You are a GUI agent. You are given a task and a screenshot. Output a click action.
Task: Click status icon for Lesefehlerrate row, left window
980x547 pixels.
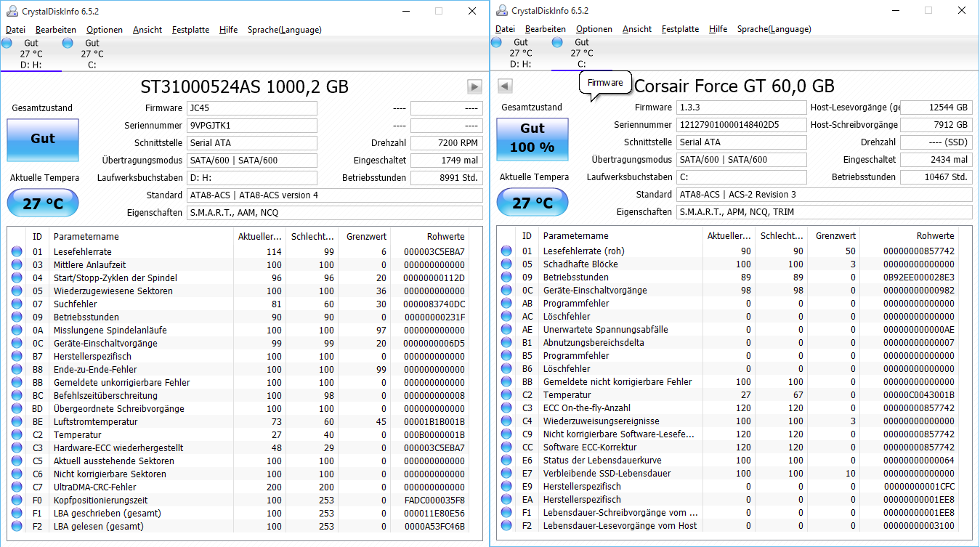[17, 252]
